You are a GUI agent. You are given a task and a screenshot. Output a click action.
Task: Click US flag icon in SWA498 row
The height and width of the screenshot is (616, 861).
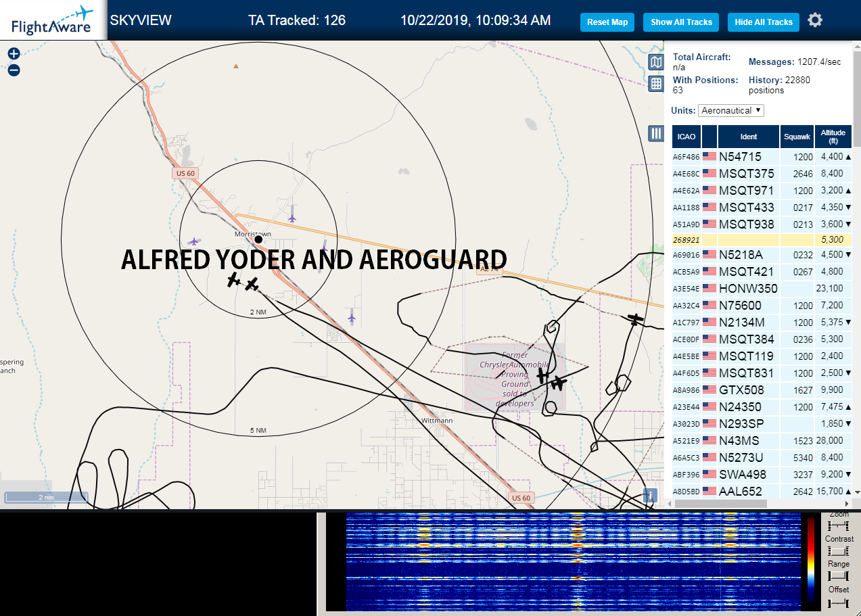709,474
